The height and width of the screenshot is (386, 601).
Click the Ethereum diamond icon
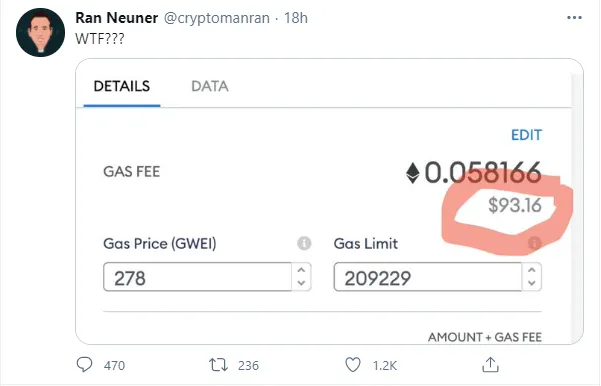click(412, 173)
